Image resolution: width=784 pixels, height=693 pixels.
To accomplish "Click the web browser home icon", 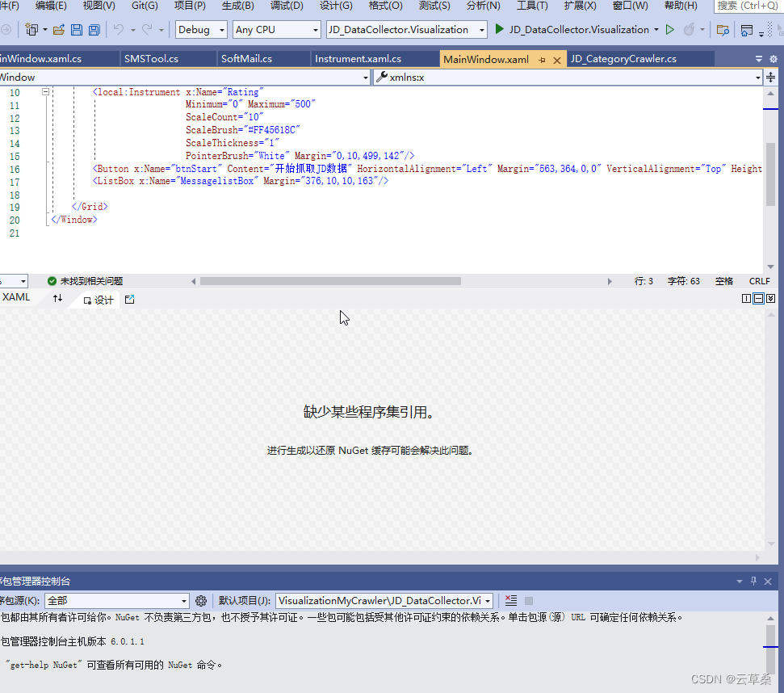I will 747,30.
